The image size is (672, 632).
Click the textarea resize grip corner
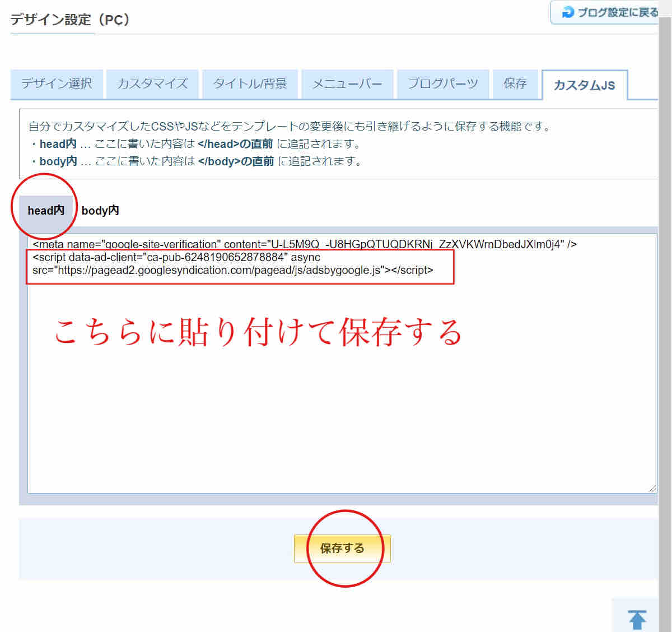pyautogui.click(x=652, y=489)
